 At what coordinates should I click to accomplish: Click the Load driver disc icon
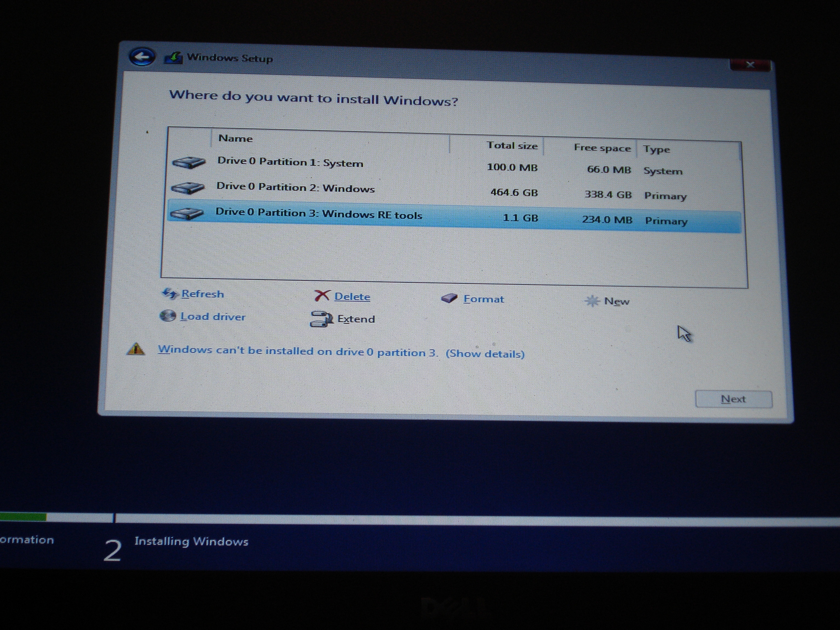pyautogui.click(x=168, y=316)
